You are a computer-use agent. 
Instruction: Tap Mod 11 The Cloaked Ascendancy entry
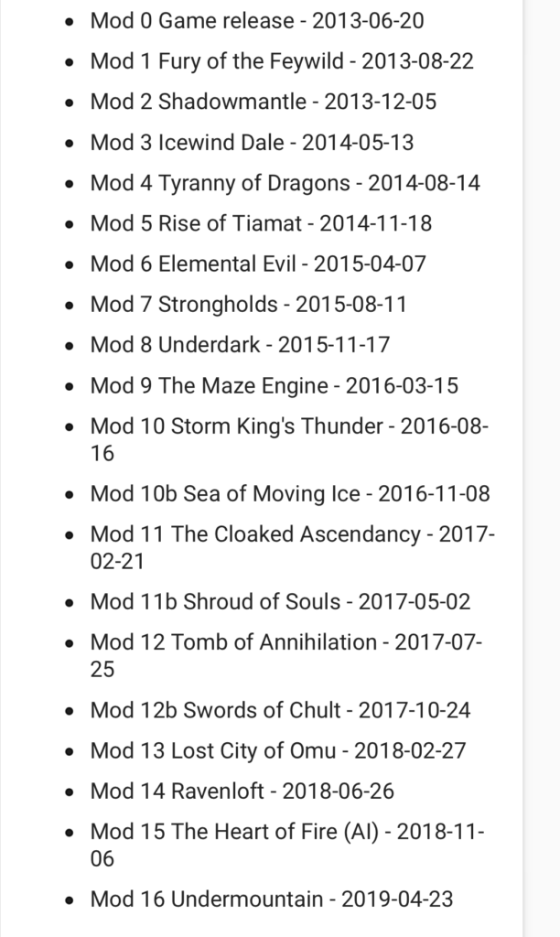[292, 534]
